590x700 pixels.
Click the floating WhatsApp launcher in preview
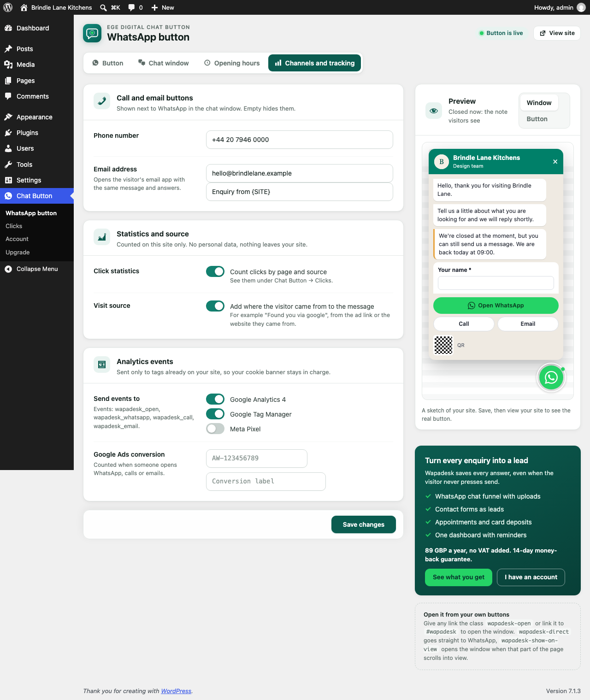(x=551, y=378)
